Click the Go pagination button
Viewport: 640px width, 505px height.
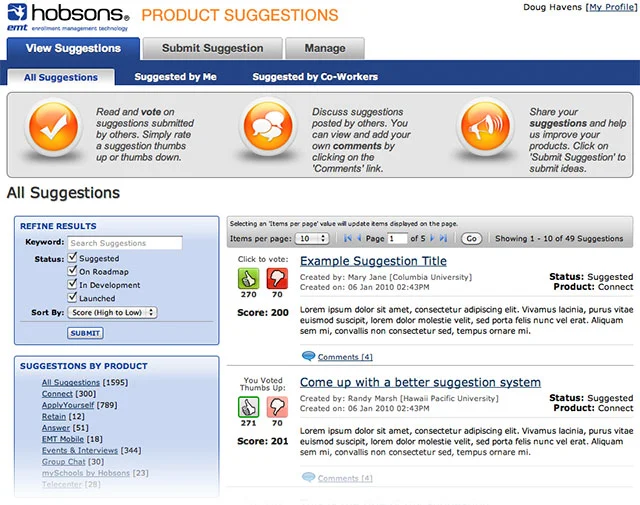(471, 238)
